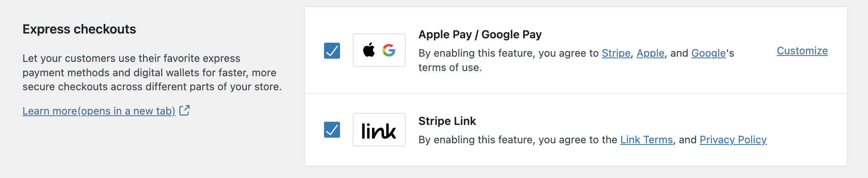
Task: Click the Apple Pay / Google Pay title
Action: (x=480, y=35)
